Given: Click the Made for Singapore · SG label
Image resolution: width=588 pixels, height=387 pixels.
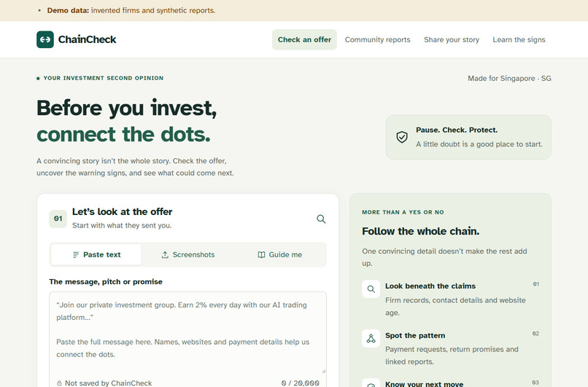Looking at the screenshot, I should (x=509, y=78).
